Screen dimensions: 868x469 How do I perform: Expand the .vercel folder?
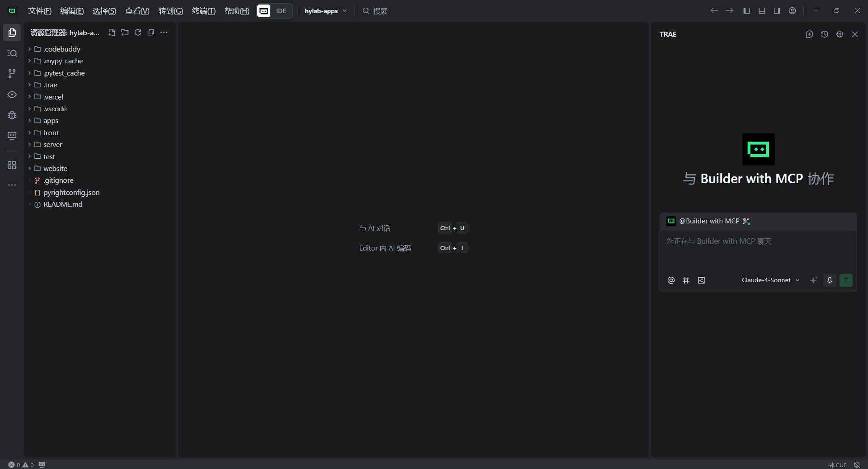[99, 97]
